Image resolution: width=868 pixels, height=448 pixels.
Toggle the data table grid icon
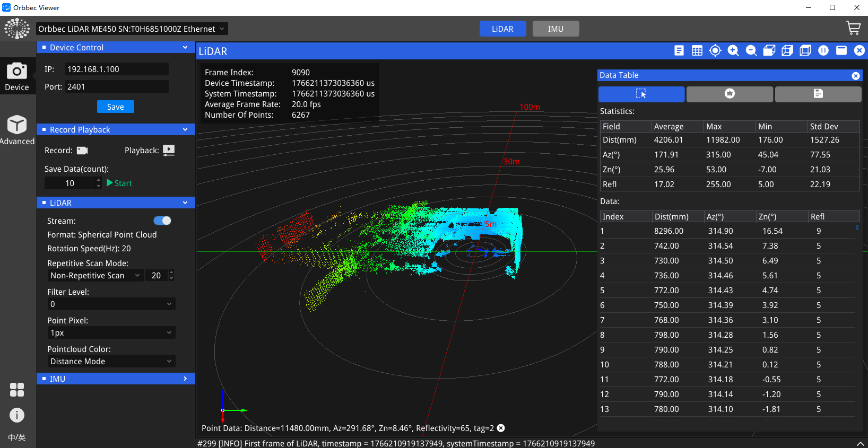coord(697,50)
